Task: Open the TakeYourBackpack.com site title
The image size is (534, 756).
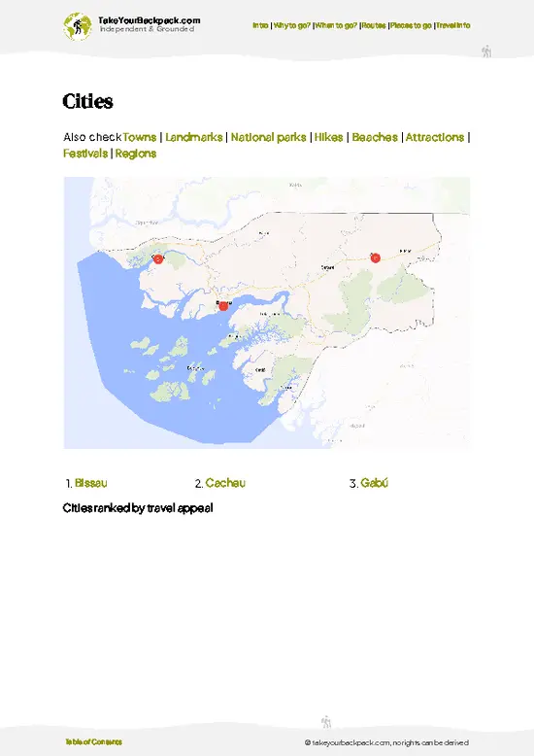Action: click(x=149, y=20)
